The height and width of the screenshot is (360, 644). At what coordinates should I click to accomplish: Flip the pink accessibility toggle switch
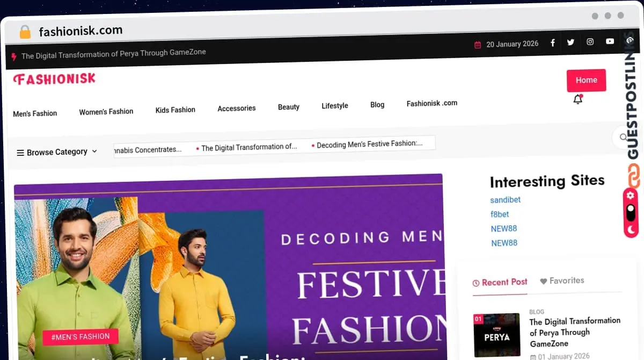tap(630, 213)
